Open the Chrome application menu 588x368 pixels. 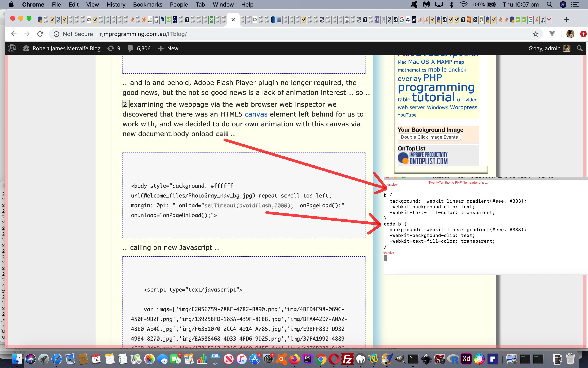(33, 5)
